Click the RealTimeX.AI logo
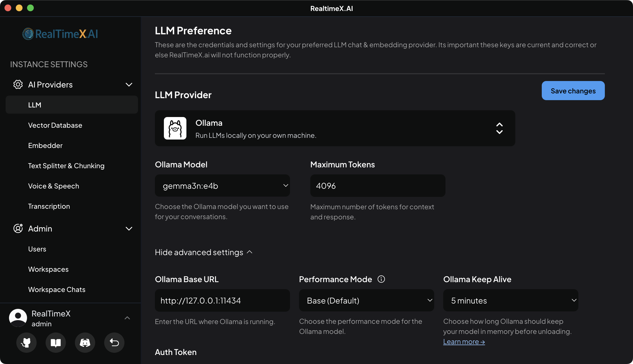Viewport: 633px width, 364px height. pos(60,34)
